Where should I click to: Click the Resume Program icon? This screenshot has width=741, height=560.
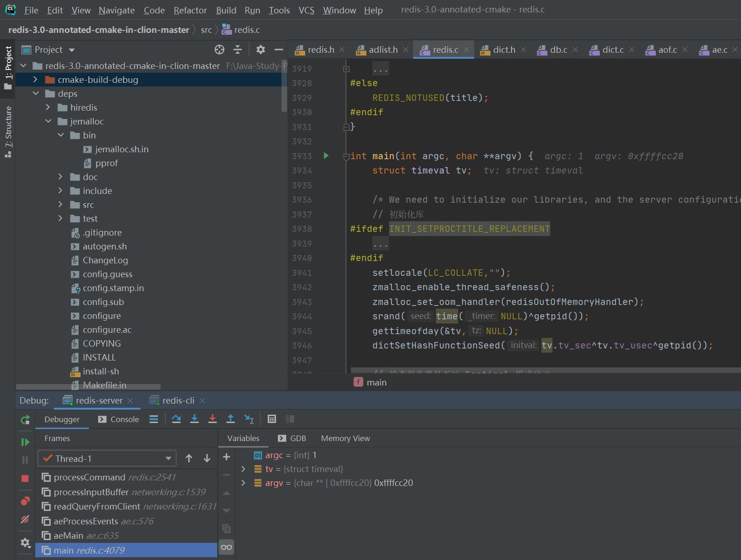[x=25, y=442]
